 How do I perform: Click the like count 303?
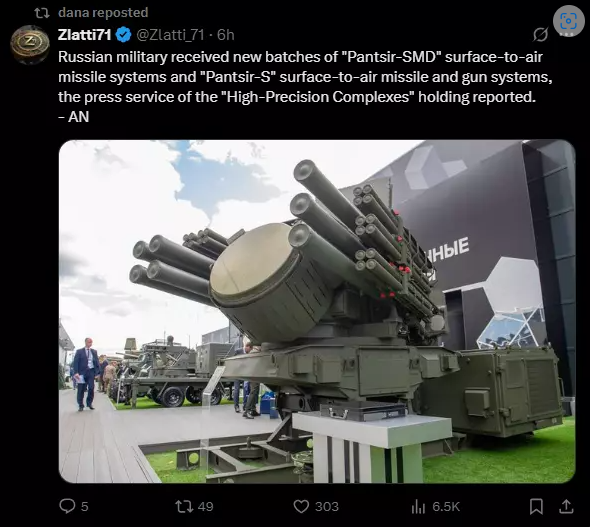[x=327, y=507]
